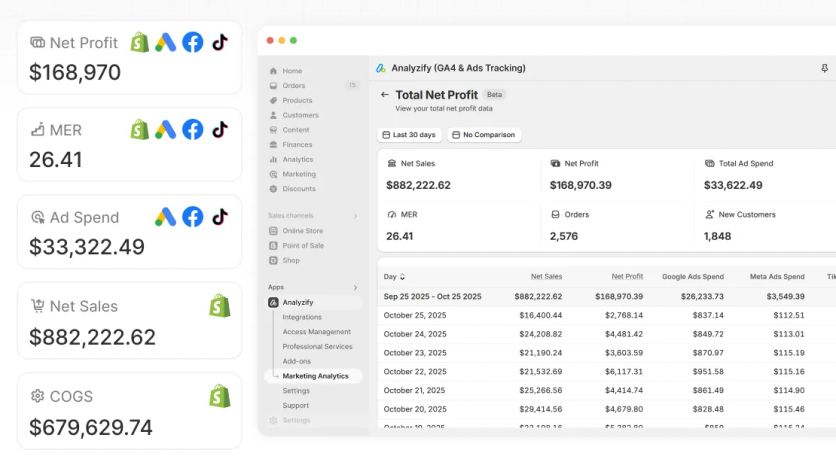Open Content in the sidebar
The image size is (836, 456).
[x=296, y=130]
